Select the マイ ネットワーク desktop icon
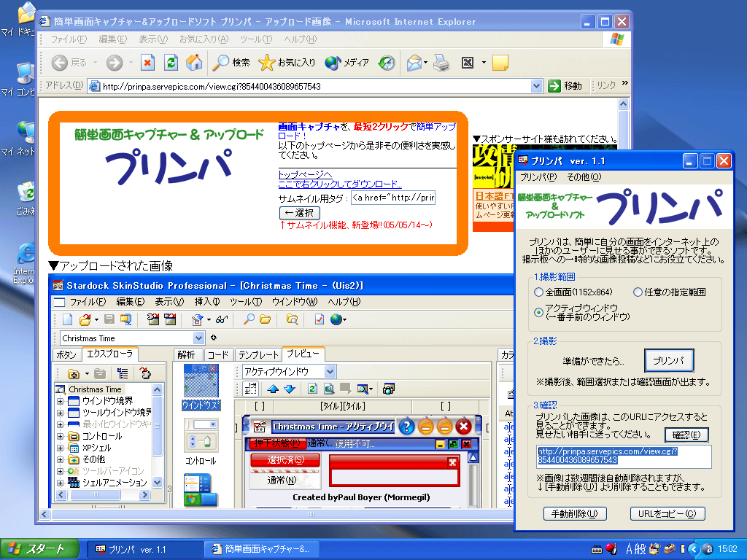The image size is (747, 560). (19, 139)
